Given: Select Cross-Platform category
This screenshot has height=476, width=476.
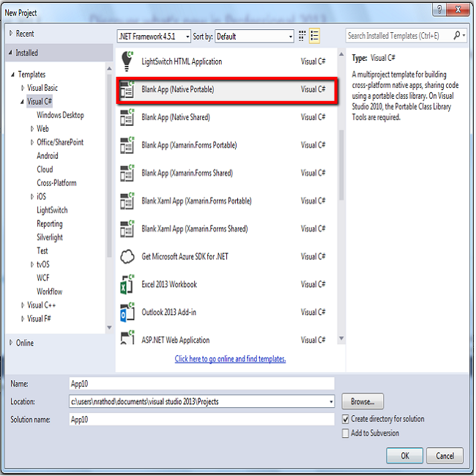Looking at the screenshot, I should (x=57, y=183).
